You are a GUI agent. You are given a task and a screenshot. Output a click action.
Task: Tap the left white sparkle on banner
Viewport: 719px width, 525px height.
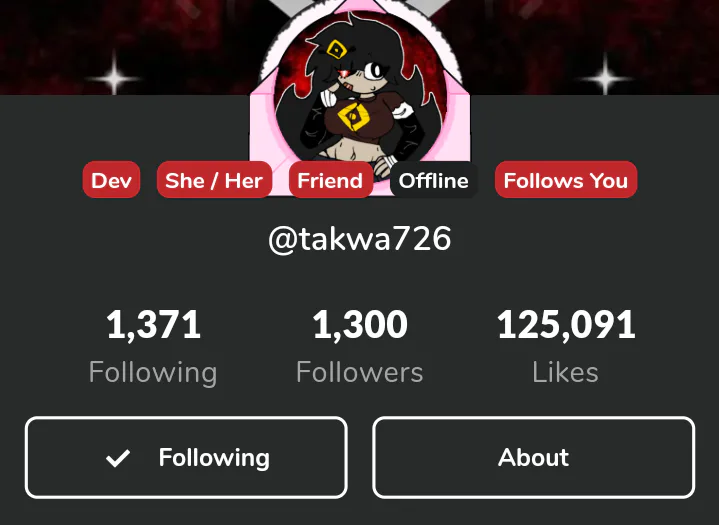tap(115, 77)
